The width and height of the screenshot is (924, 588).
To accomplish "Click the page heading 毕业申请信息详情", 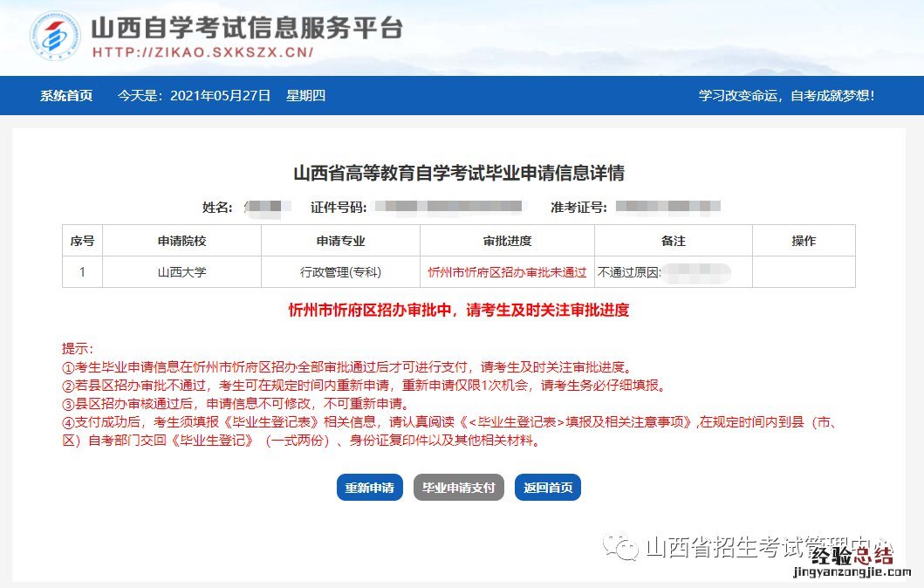I will pos(458,173).
